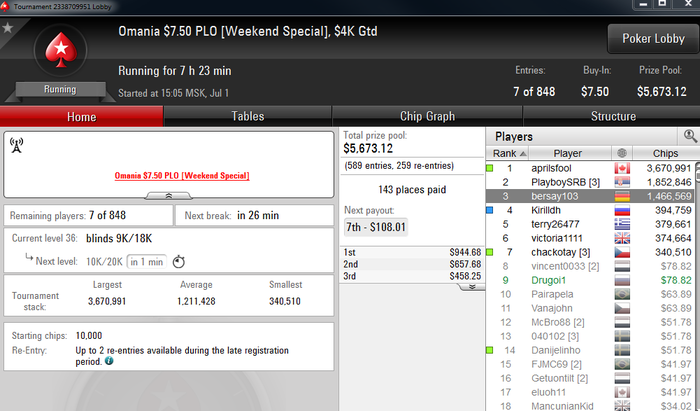Viewport: 700px width, 411px height.
Task: Click the PokerStars spade logo
Action: tap(61, 50)
